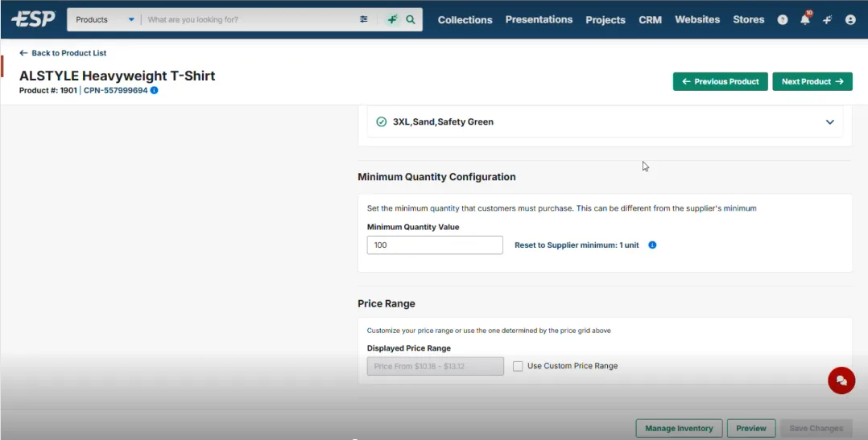Click the AI sparkle search icon
The image size is (868, 440).
tap(392, 19)
